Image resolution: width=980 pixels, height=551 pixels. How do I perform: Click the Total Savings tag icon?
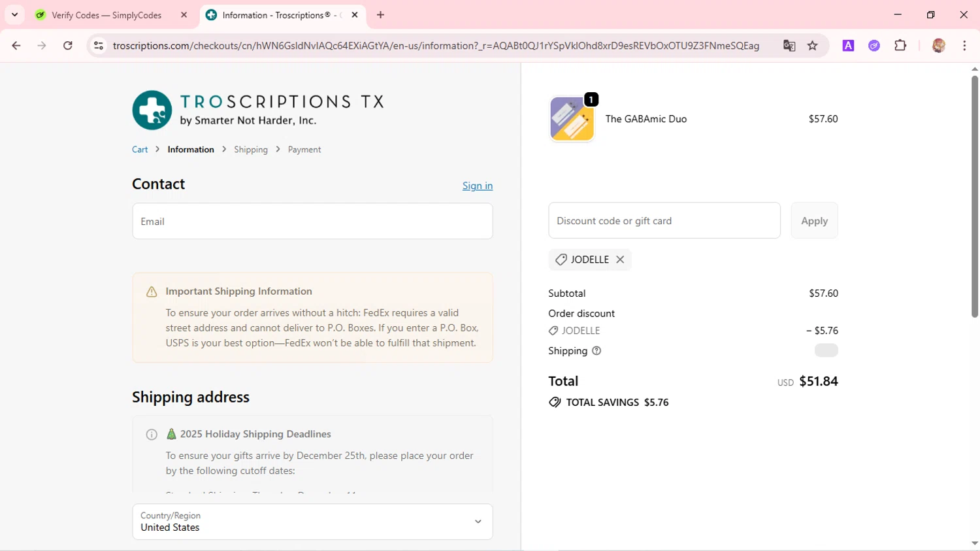555,402
